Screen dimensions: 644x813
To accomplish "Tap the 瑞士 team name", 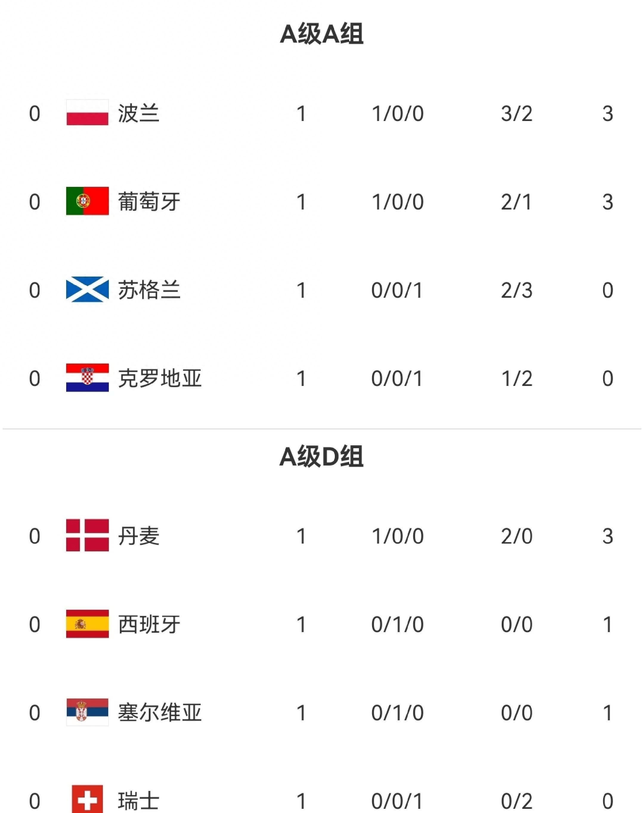I will click(x=138, y=801).
